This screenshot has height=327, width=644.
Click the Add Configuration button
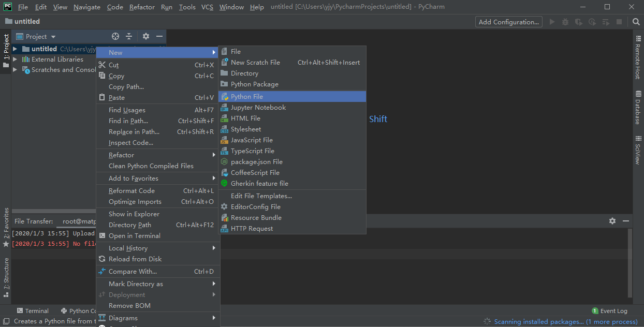(508, 22)
